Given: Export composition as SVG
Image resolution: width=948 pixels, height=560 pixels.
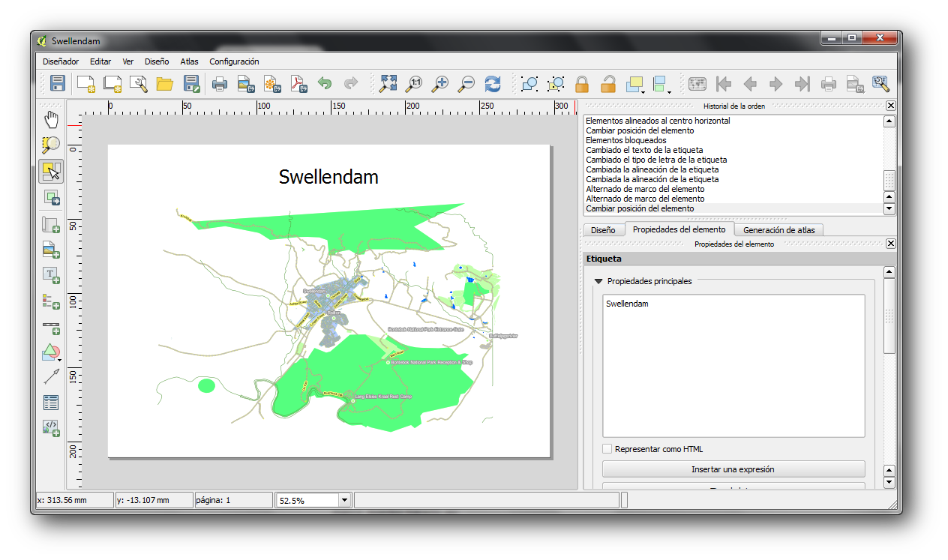Looking at the screenshot, I should pos(272,83).
